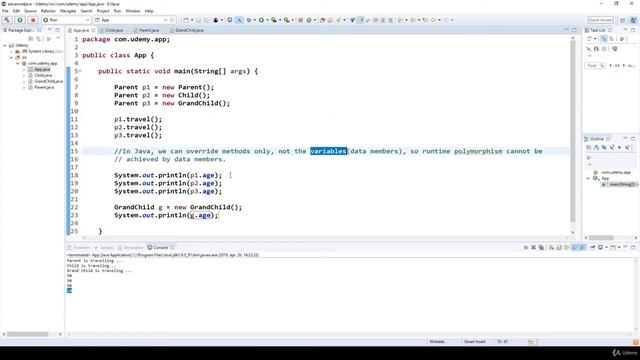Open the Help menu
Image resolution: width=640 pixels, height=360 pixels.
149,11
